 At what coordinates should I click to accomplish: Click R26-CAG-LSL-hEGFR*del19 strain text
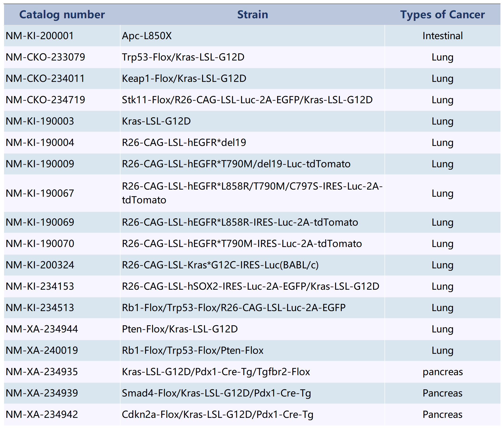tap(184, 142)
